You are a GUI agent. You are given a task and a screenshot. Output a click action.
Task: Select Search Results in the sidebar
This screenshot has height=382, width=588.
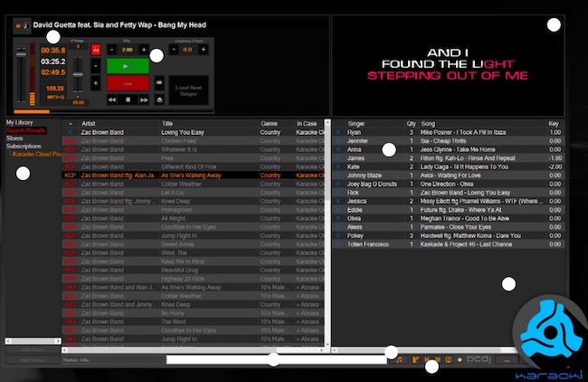pyautogui.click(x=26, y=130)
